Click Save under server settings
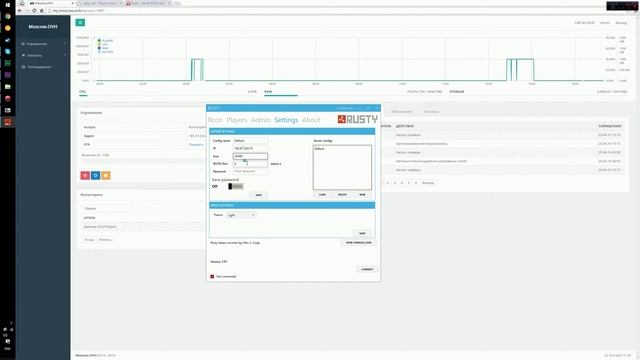 258,195
